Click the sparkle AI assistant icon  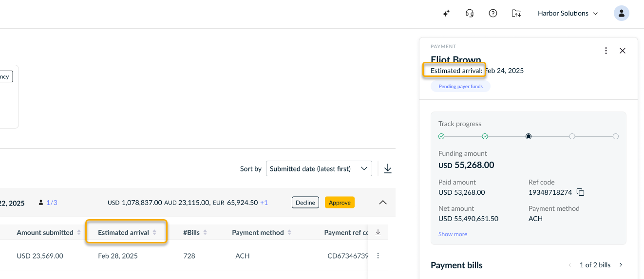[x=446, y=14]
